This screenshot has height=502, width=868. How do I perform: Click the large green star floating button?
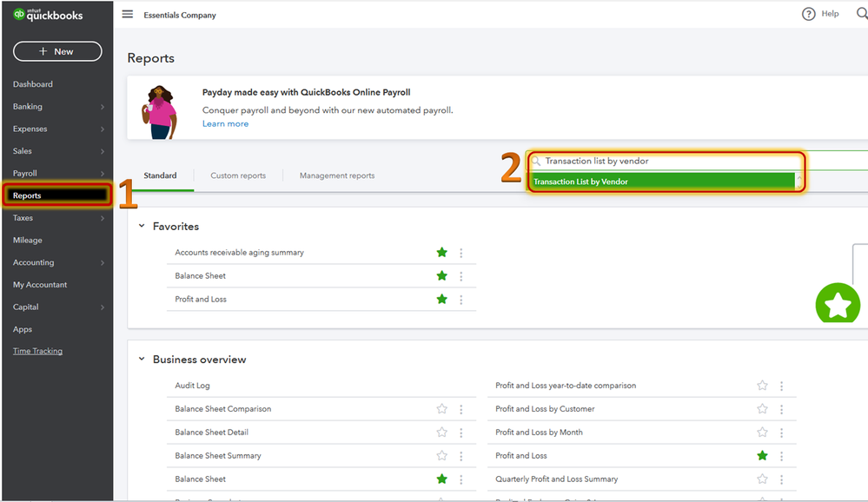click(838, 305)
